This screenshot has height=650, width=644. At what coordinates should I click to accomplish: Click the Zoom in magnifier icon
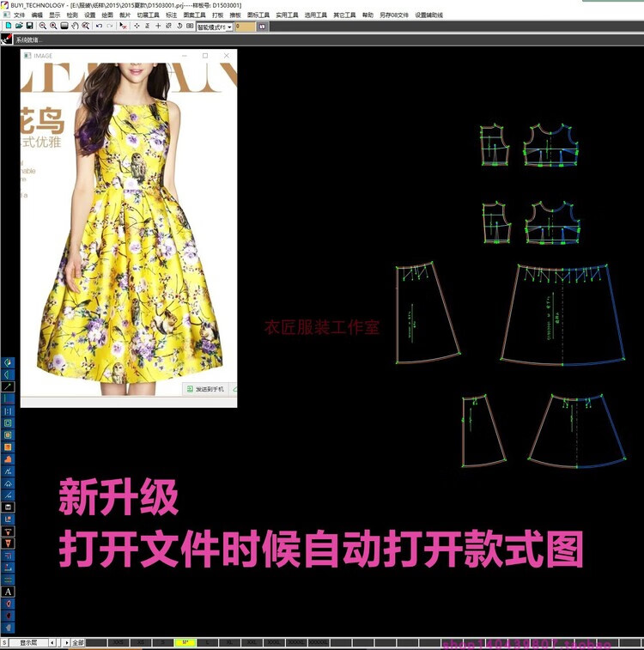click(x=53, y=26)
